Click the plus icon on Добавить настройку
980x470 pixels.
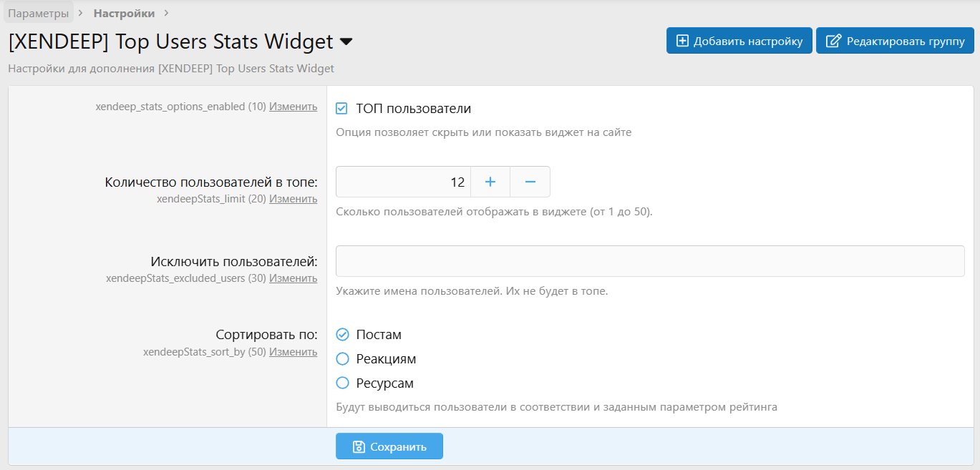pyautogui.click(x=683, y=41)
